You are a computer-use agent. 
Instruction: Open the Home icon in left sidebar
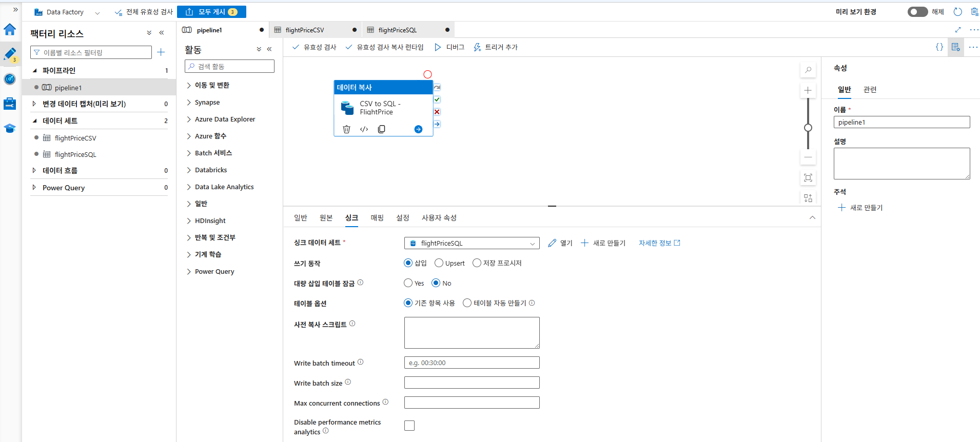10,29
